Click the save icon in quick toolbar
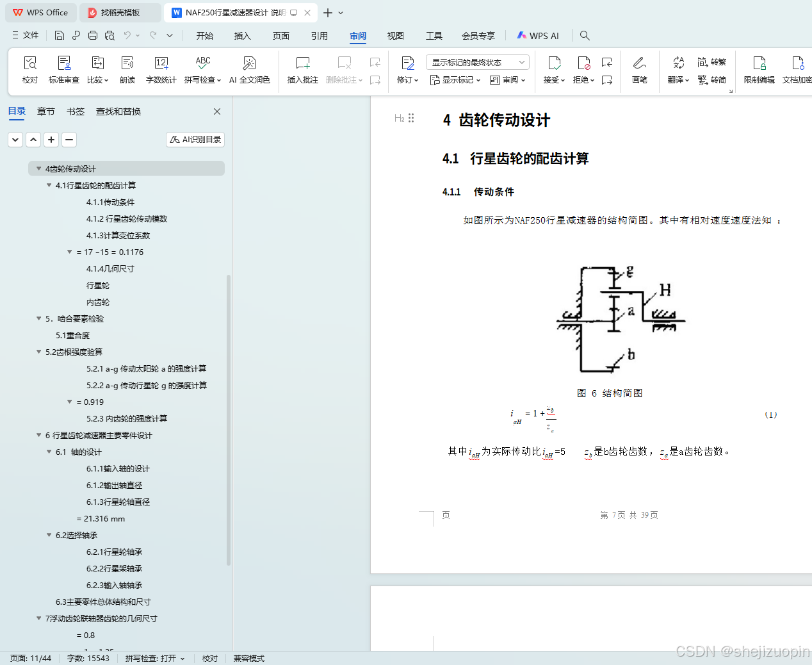The width and height of the screenshot is (812, 665). tap(60, 35)
